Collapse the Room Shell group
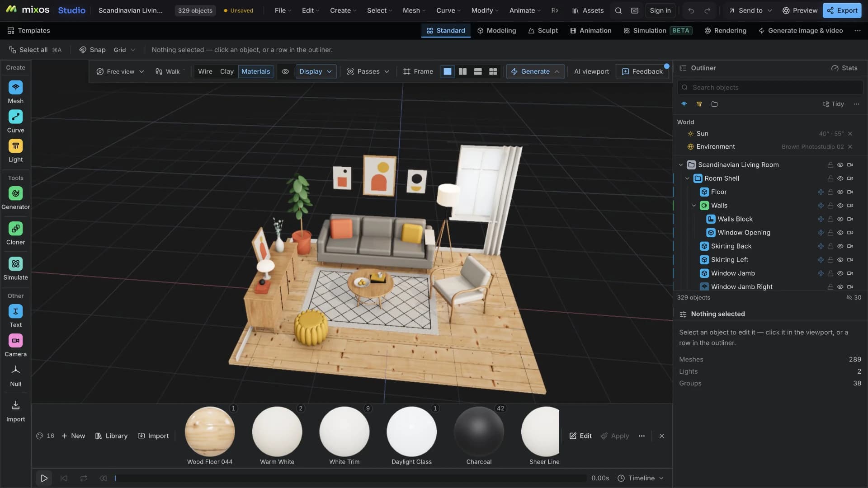 [687, 178]
